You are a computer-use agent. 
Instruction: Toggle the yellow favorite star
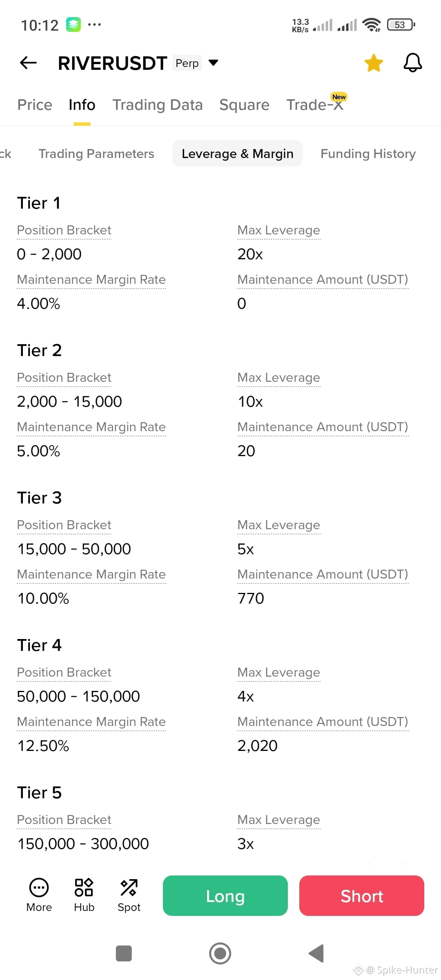point(374,63)
